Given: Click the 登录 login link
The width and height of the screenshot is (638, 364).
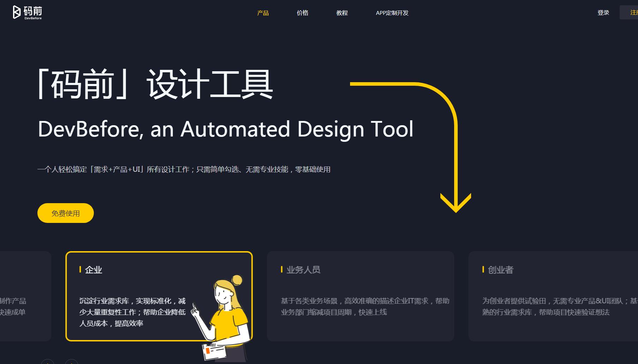Looking at the screenshot, I should tap(603, 13).
